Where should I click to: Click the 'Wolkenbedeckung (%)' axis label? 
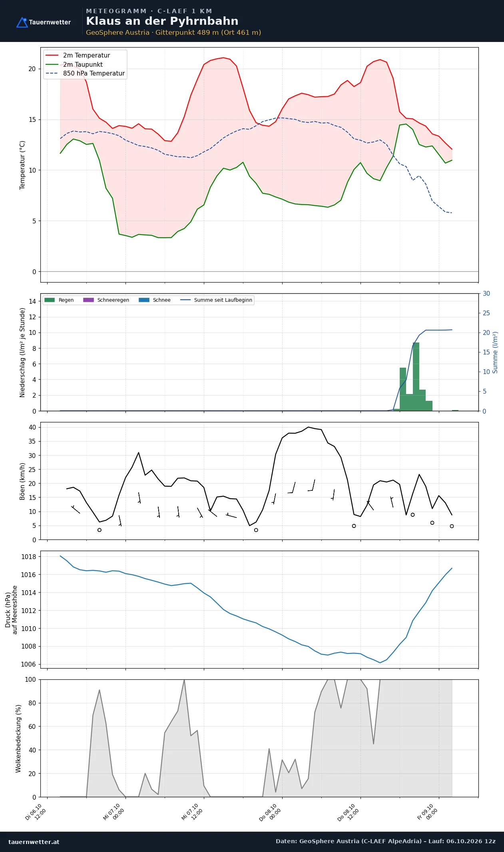[18, 739]
